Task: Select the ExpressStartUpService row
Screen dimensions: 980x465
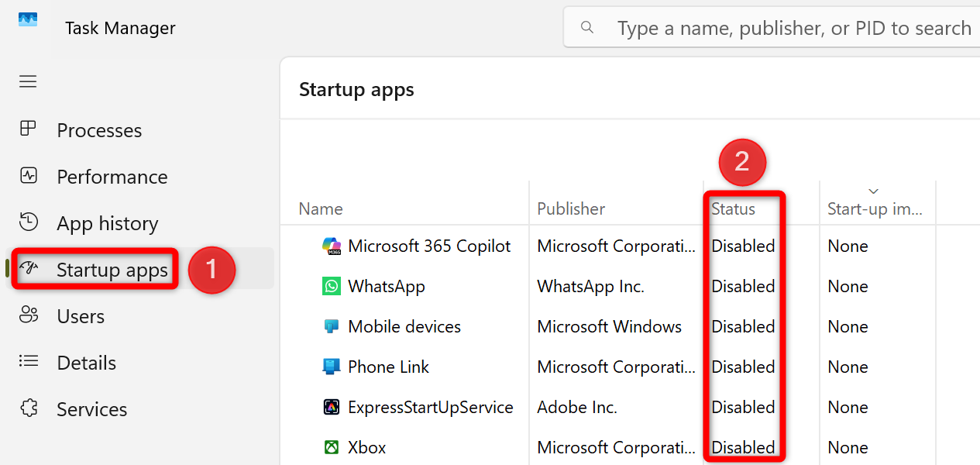Action: coord(430,406)
